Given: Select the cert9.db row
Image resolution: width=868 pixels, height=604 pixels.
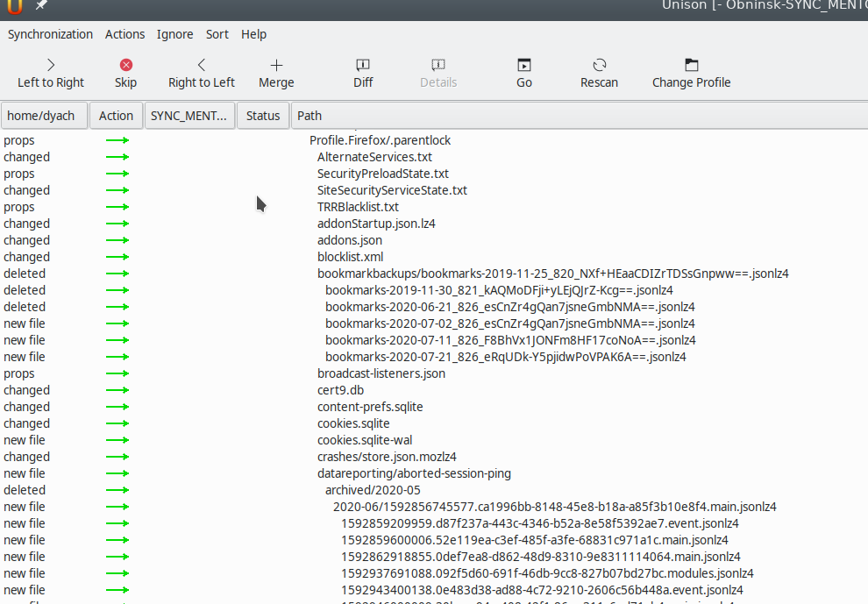Looking at the screenshot, I should pos(434,390).
